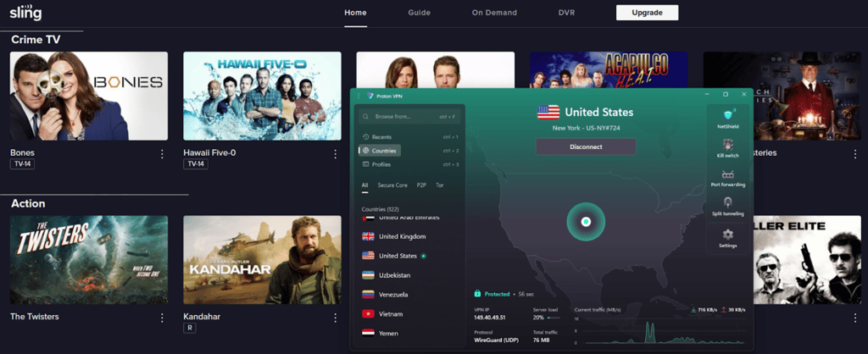The image size is (868, 354).
Task: Click the United Kingdom flag icon
Action: [368, 236]
